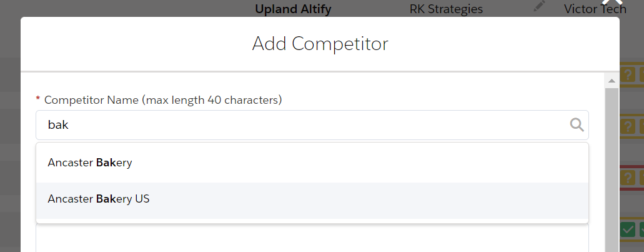Viewport: 644px width, 252px height.
Task: Click the search magnifier in Competitor Name field
Action: click(x=577, y=125)
